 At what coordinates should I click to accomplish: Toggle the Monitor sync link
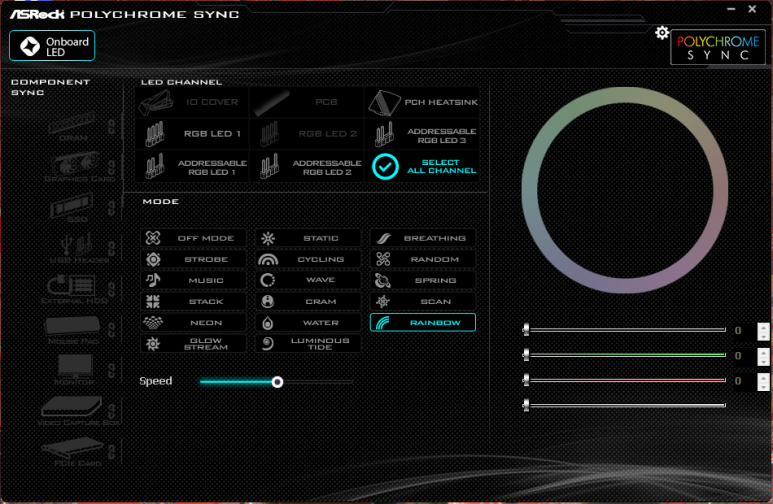112,370
